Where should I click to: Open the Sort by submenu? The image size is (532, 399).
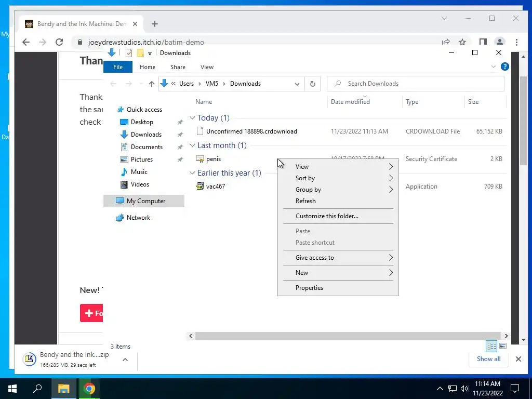338,178
